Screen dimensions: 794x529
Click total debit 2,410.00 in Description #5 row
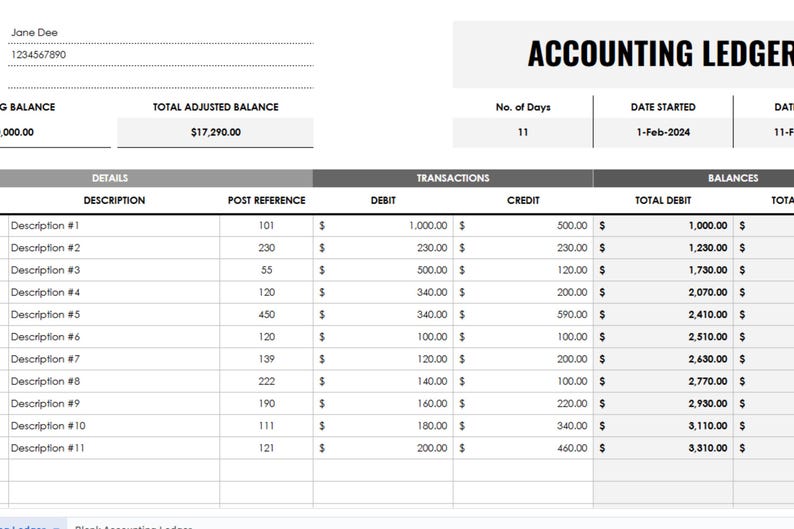tap(663, 315)
